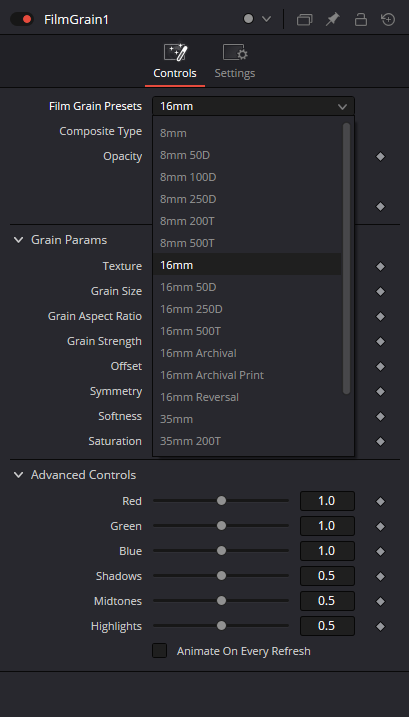Choose the 35mm 200T preset
The image size is (409, 717).
[247, 440]
